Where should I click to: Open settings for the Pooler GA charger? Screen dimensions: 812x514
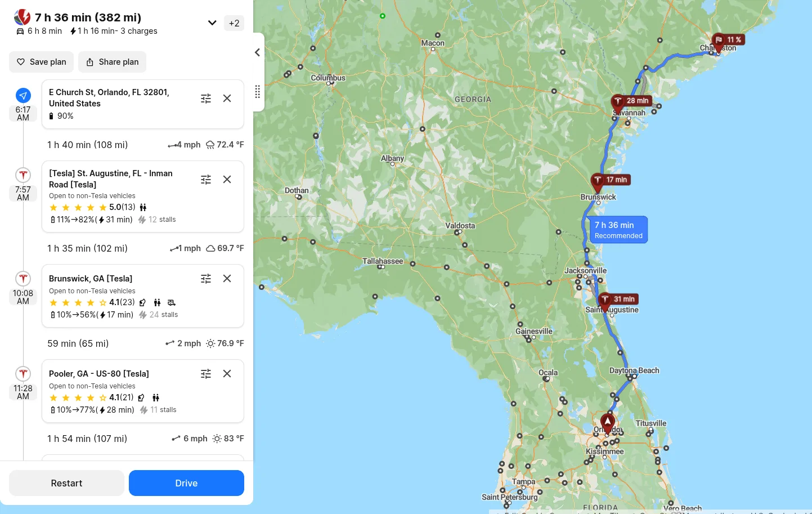point(206,374)
